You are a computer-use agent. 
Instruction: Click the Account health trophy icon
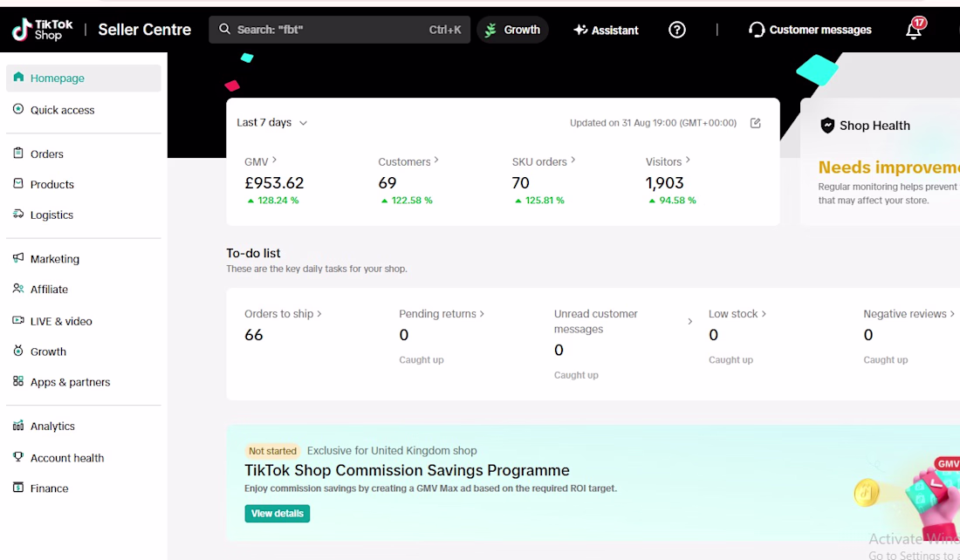click(x=18, y=456)
